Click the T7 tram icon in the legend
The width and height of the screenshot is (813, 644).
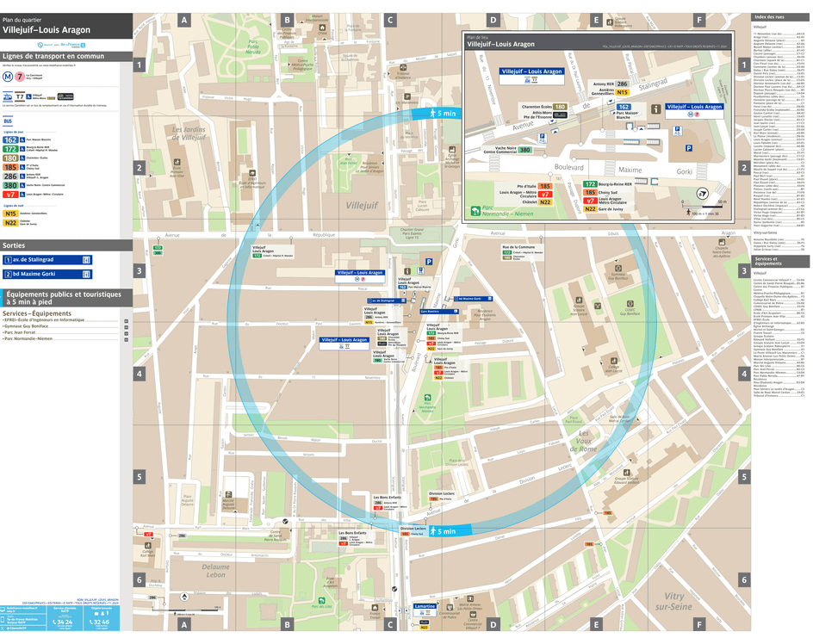(19, 96)
